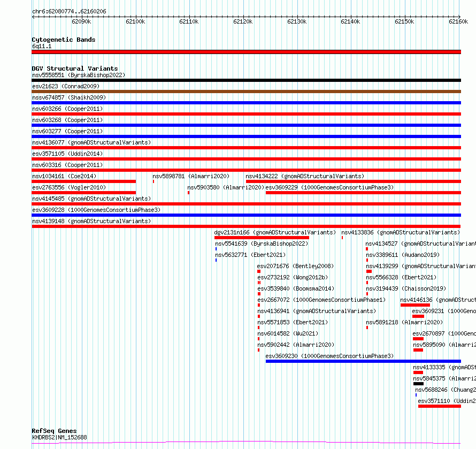Click nsv4146136 variant label
This screenshot has width=476, height=449.
point(438,300)
